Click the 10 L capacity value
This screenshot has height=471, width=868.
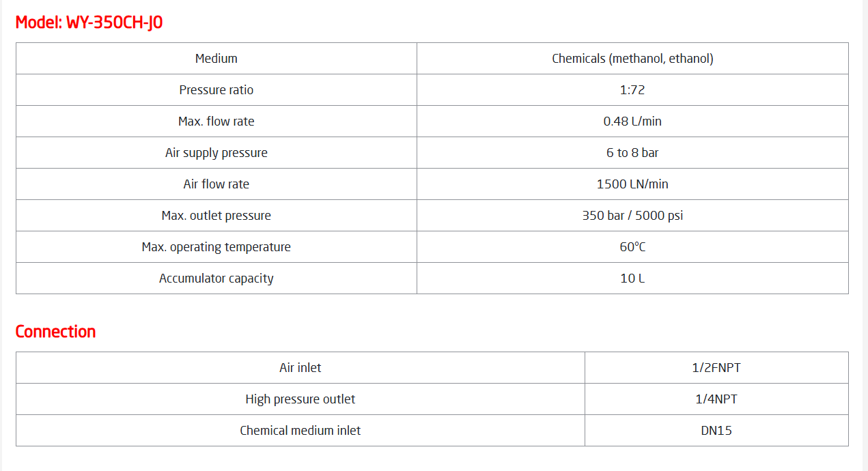632,279
